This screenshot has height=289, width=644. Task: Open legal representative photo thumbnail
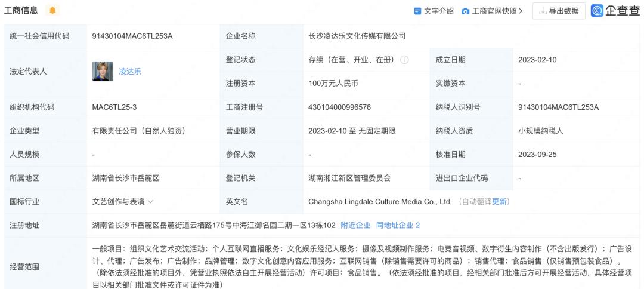103,72
